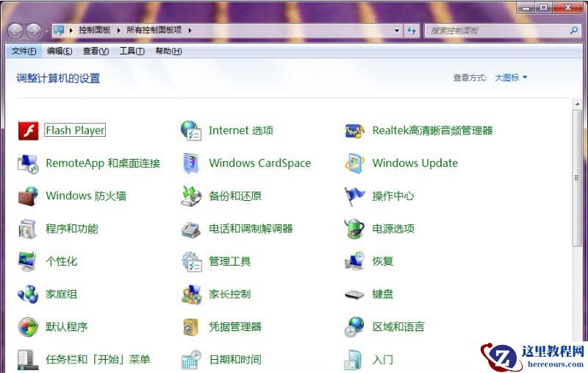Open the 区域和语言 globe icon
The width and height of the screenshot is (588, 373).
[354, 327]
